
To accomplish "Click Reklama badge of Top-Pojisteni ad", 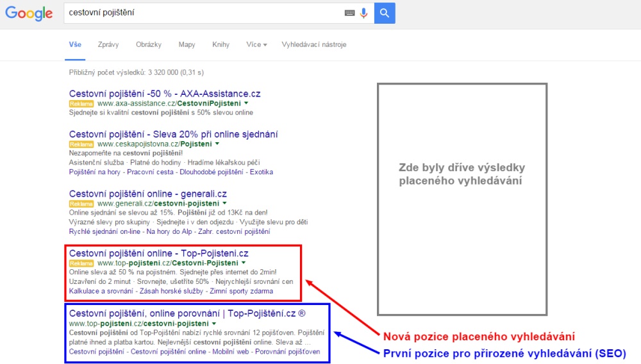I will [x=81, y=263].
